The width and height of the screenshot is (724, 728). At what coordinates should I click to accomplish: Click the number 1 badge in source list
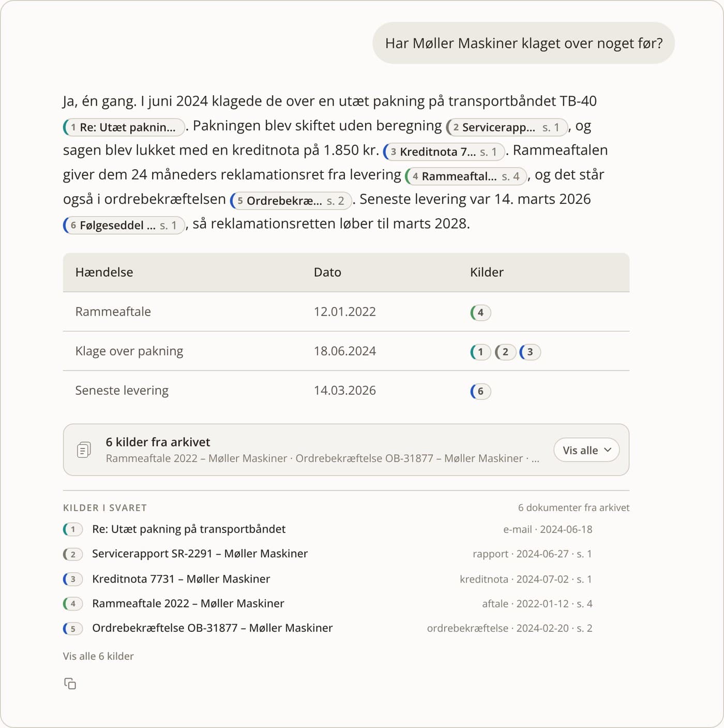tap(73, 529)
